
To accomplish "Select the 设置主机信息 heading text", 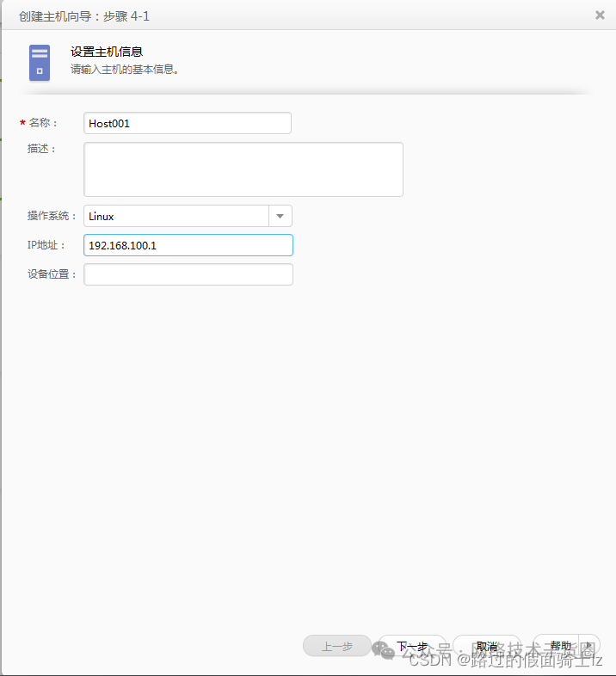I will (x=107, y=52).
